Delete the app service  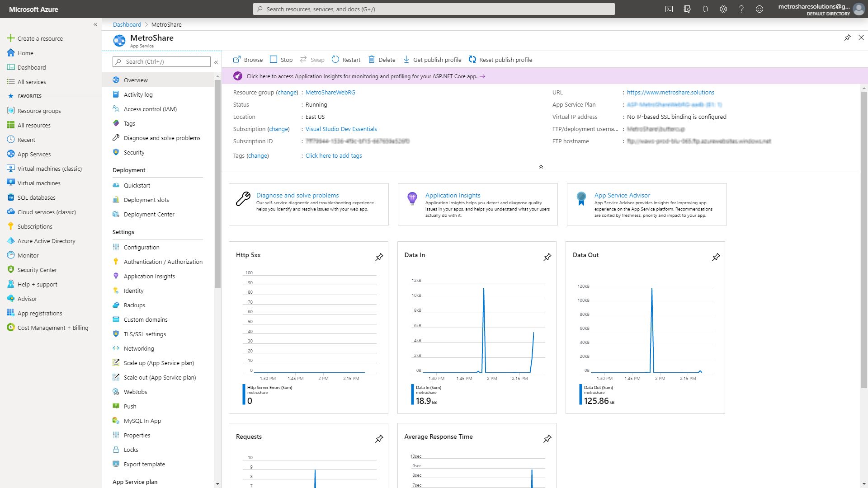click(x=382, y=60)
